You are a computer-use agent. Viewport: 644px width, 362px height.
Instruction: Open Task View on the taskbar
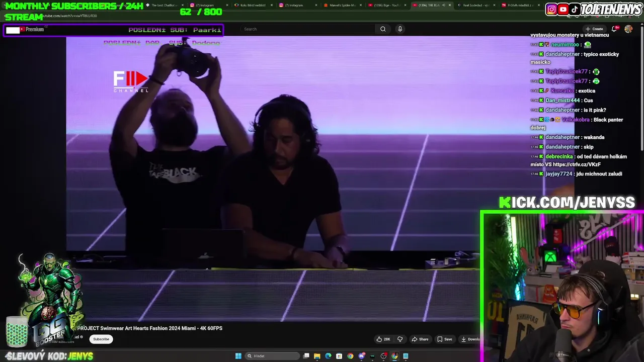[306, 356]
